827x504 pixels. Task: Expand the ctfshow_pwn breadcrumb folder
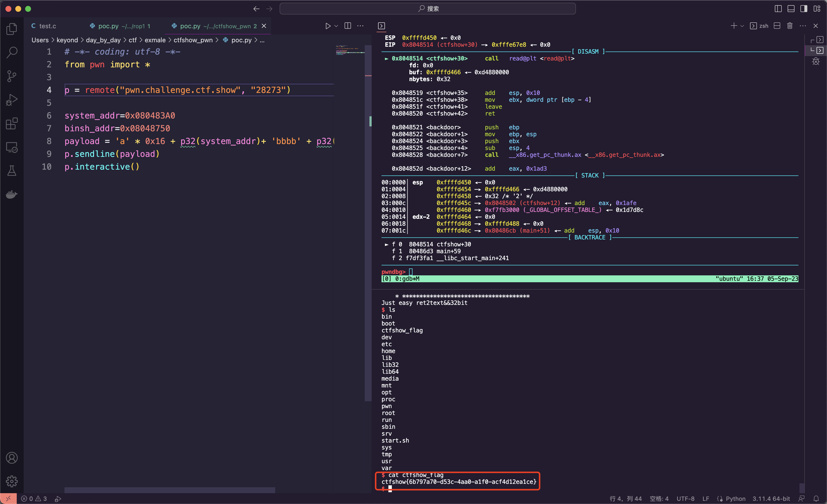click(193, 40)
